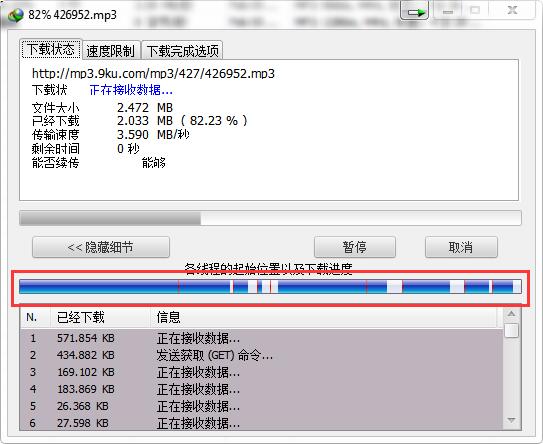Click the blue thread segments bar
Viewport: 543px width, 444px height.
point(270,287)
